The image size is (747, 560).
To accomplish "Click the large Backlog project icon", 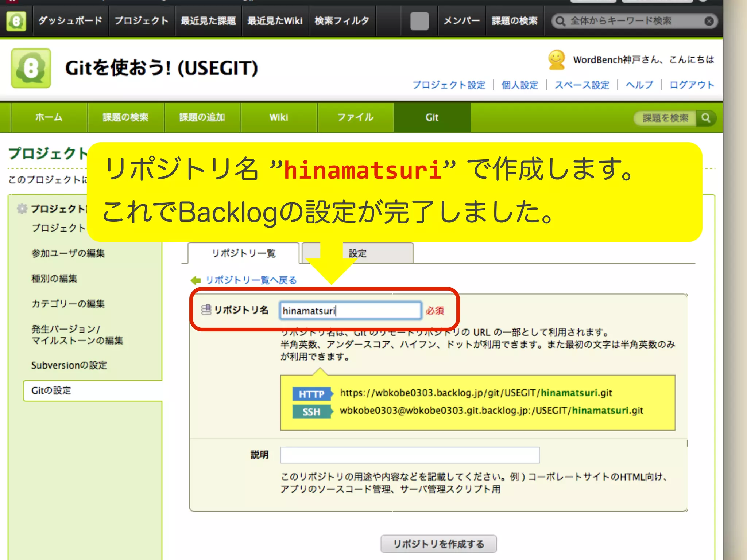I will (31, 68).
